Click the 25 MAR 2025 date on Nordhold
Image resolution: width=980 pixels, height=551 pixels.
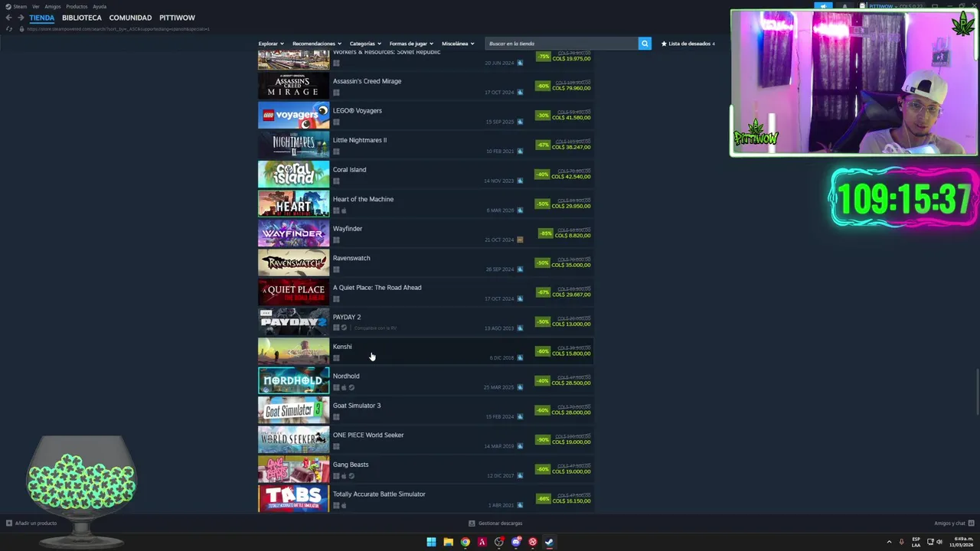[498, 387]
